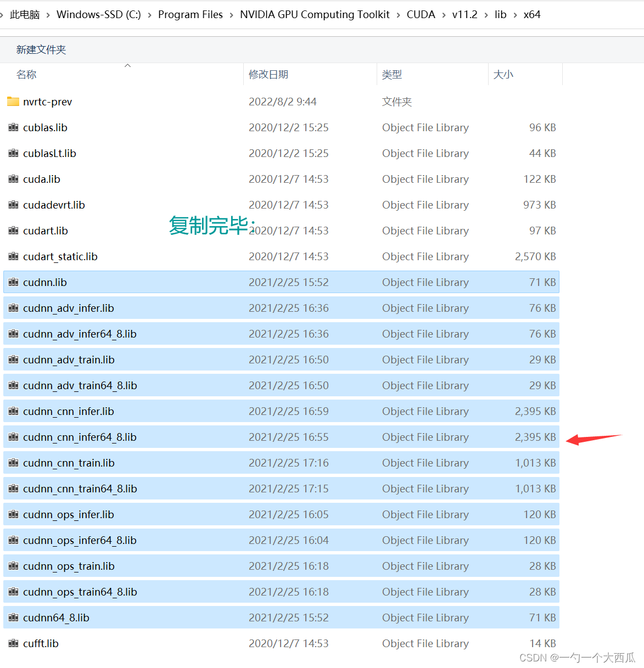Select the cudnn_cnn_infer64_8.lib file name

80,437
